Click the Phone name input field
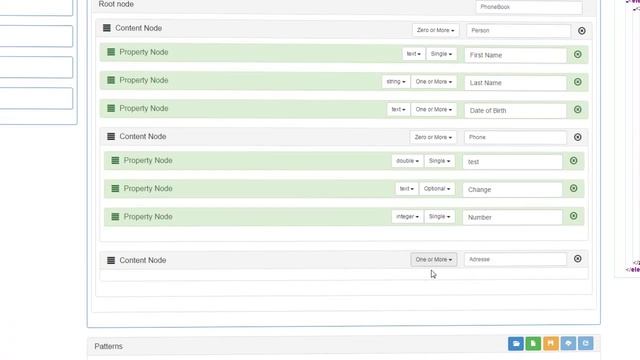Viewport: 640px width, 360px height. coord(516,137)
